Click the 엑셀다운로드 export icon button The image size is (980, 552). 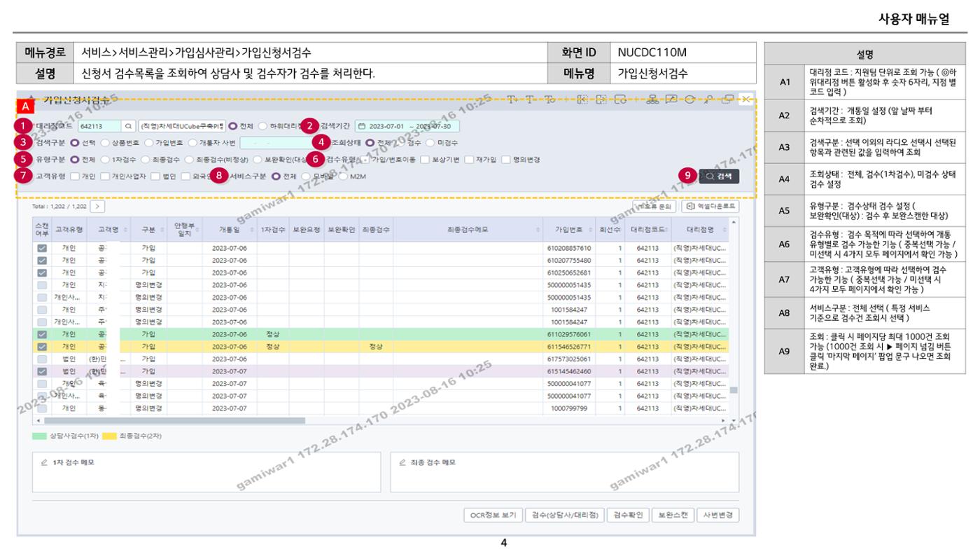(710, 207)
